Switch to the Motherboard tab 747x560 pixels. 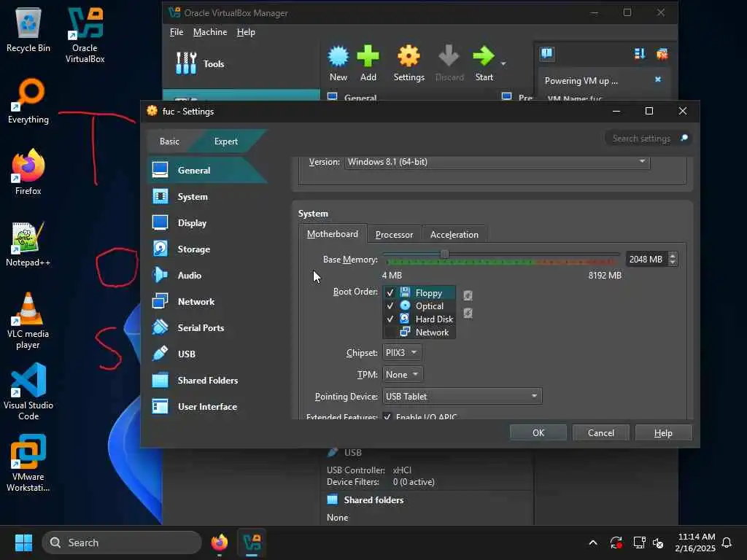point(333,234)
